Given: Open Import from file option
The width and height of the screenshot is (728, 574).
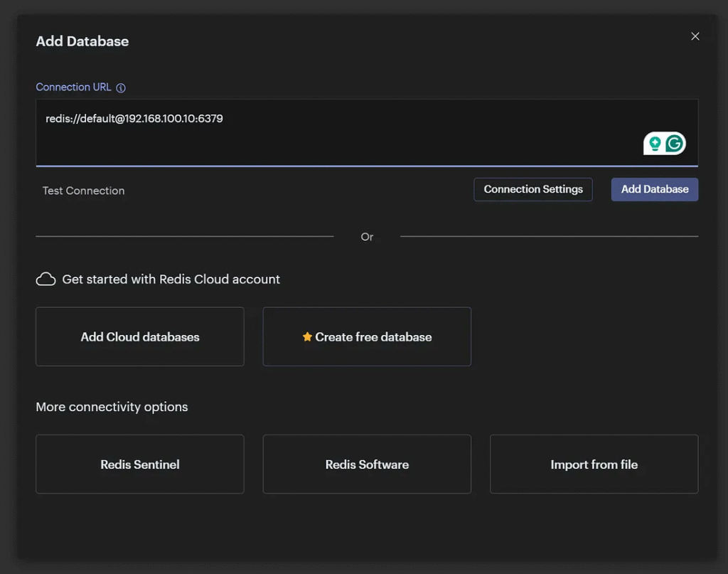Looking at the screenshot, I should coord(594,464).
